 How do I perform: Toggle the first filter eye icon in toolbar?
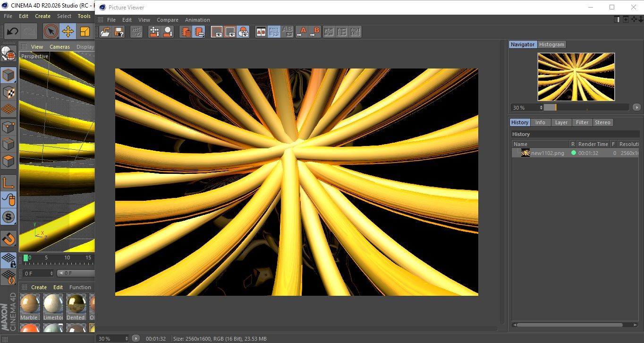(x=217, y=32)
